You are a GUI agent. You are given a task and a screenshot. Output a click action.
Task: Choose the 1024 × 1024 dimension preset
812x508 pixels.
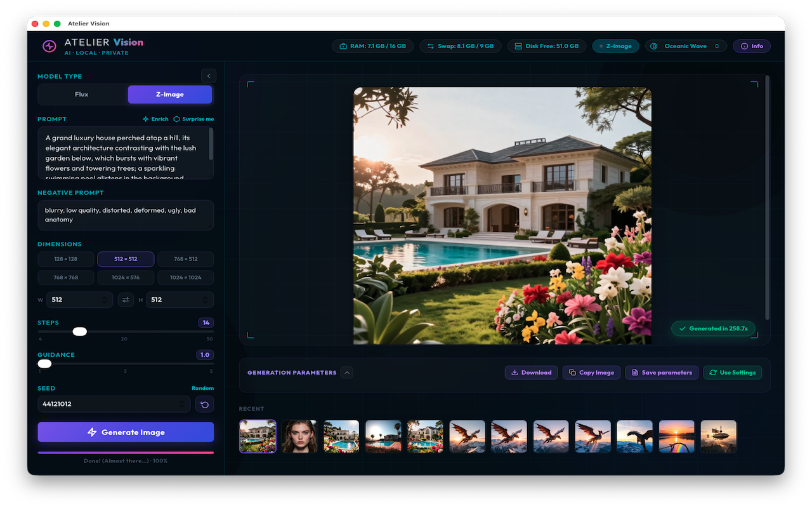(x=185, y=277)
